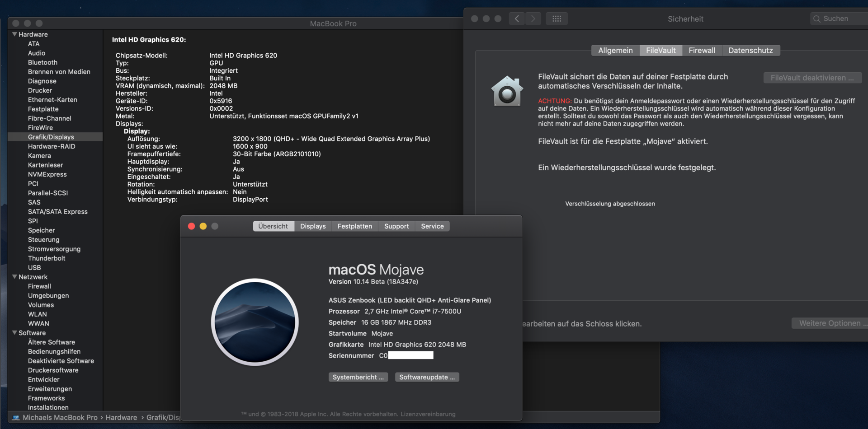The width and height of the screenshot is (868, 429).
Task: Click the FileVault house icon
Action: point(507,91)
